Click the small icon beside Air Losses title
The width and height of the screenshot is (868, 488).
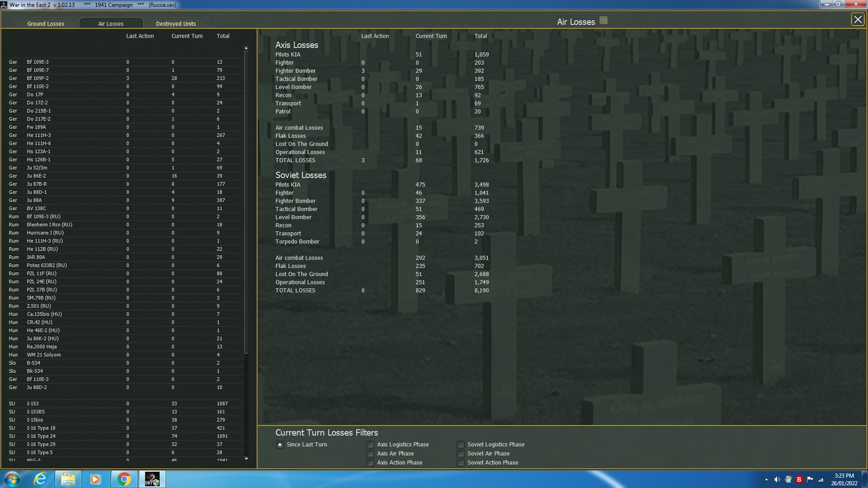[604, 20]
